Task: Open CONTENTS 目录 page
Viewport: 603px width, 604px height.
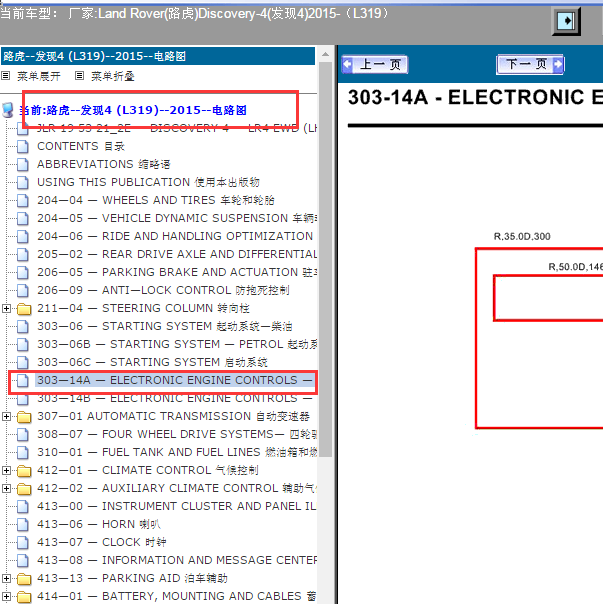Action: (x=81, y=146)
